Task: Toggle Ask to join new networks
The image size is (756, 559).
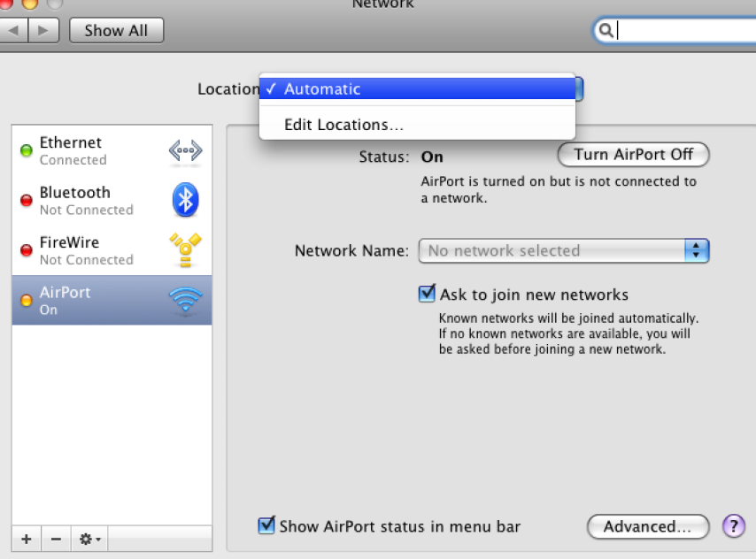Action: (x=428, y=294)
